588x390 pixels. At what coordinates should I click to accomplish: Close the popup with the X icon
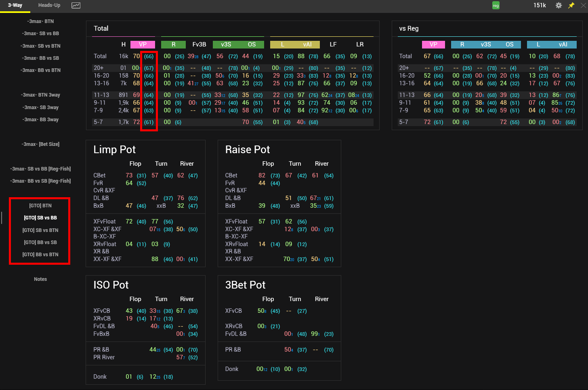tap(583, 5)
